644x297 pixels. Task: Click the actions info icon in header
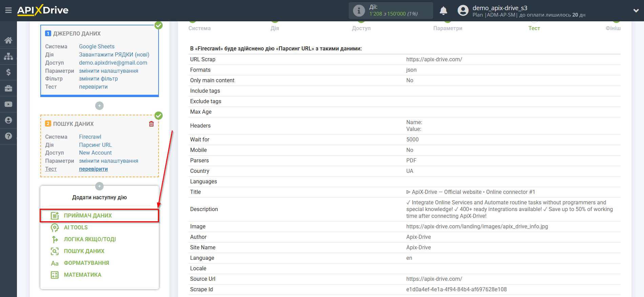(359, 10)
